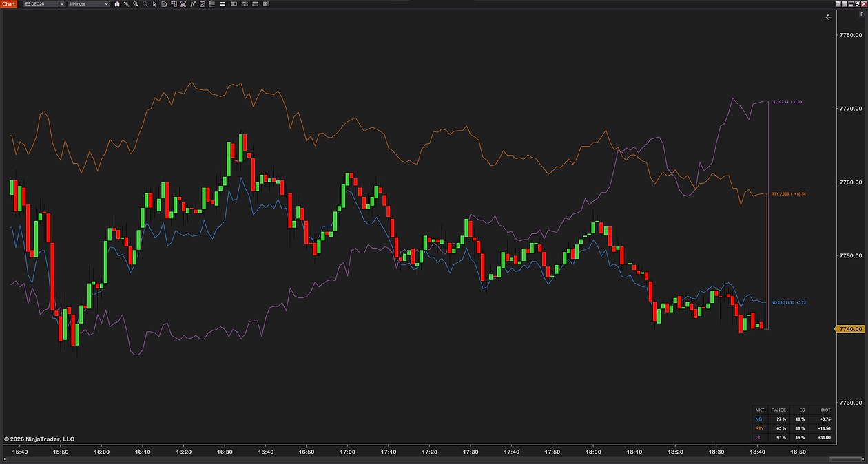Click the horizontal rows layout icon
Image resolution: width=868 pixels, height=464 pixels.
pos(255,3)
